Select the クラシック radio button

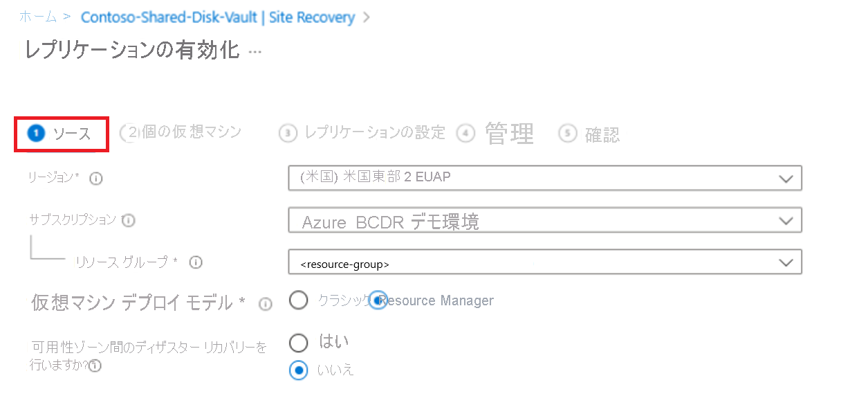298,300
